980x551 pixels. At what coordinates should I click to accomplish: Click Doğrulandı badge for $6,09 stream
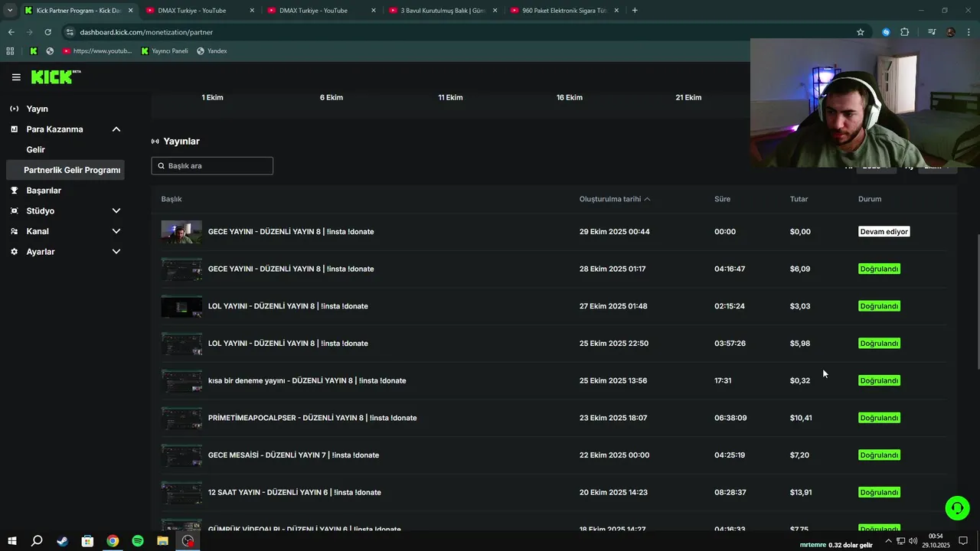(x=879, y=269)
